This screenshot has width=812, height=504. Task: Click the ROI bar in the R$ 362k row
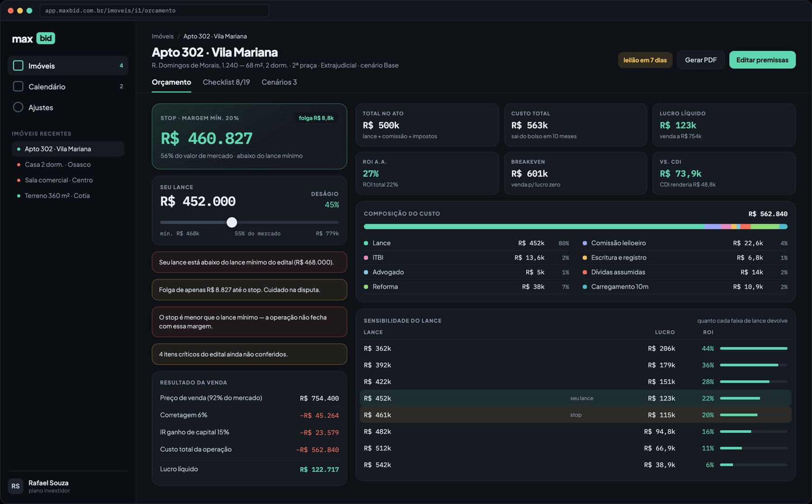tap(754, 348)
